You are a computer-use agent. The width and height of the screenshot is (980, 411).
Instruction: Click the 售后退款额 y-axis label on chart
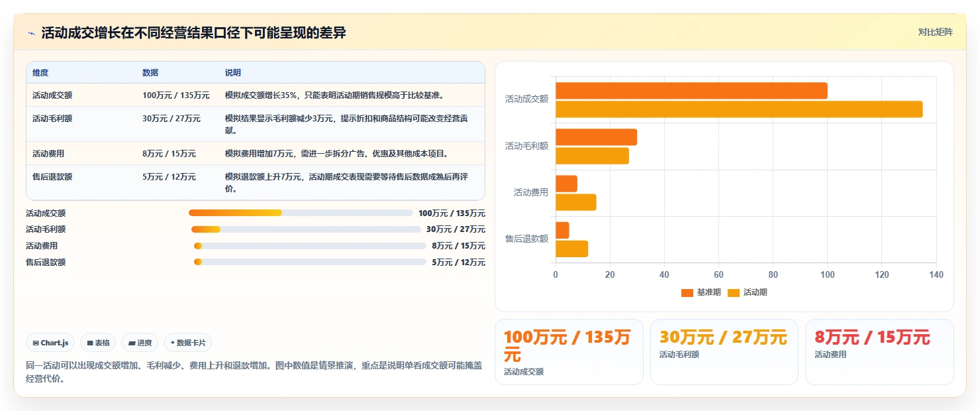pos(526,239)
